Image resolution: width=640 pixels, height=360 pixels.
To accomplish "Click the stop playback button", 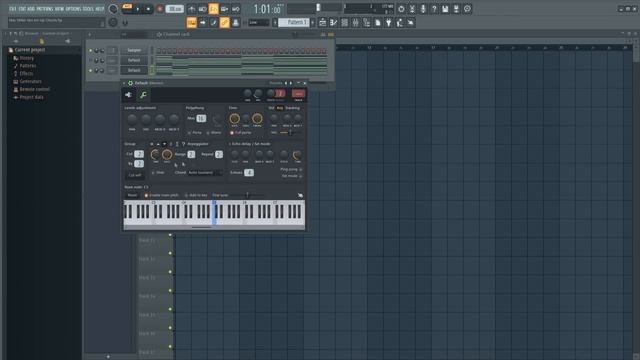I will pyautogui.click(x=148, y=9).
